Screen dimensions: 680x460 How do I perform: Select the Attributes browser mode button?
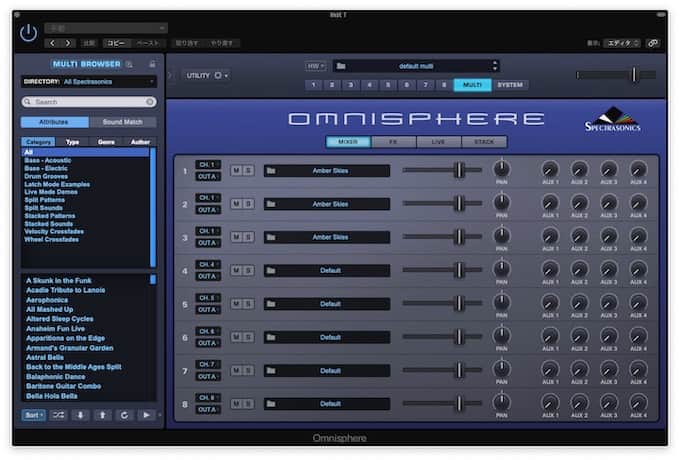tap(55, 122)
